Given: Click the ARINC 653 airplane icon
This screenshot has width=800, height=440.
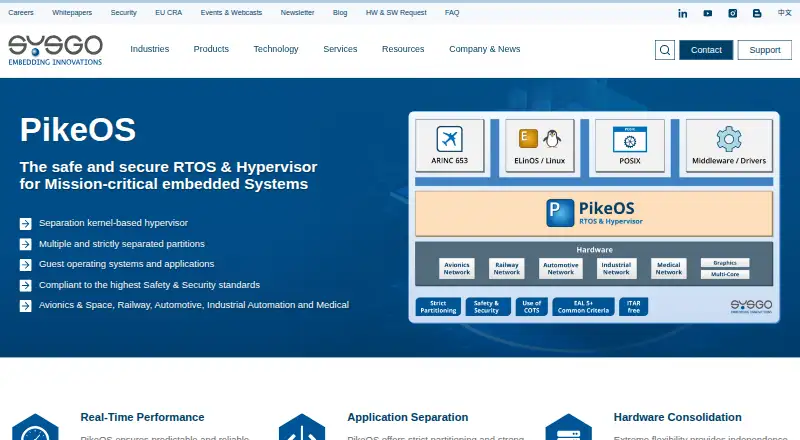Looking at the screenshot, I should pos(449,139).
